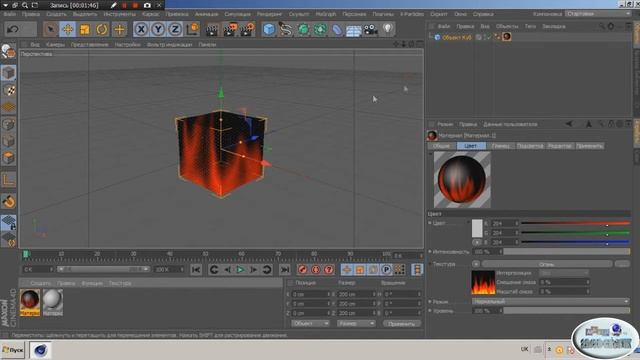Switch to the Цвет material tab
Viewport: 640px width, 360px height.
471,146
